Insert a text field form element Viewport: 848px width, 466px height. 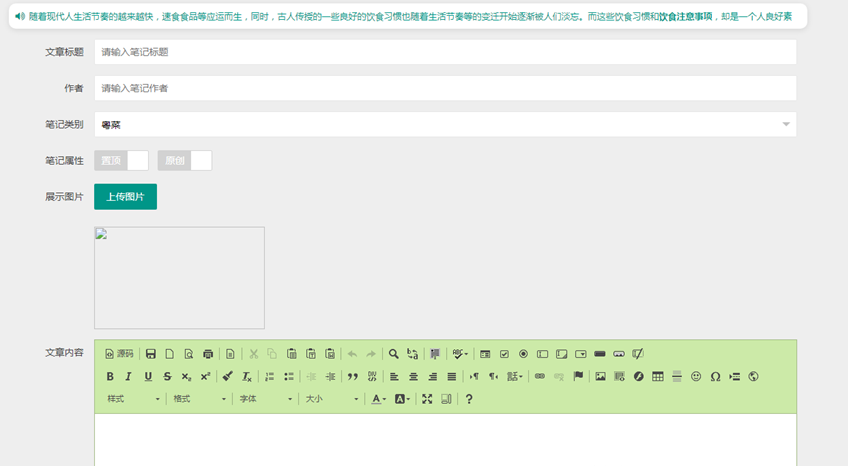[x=542, y=354]
